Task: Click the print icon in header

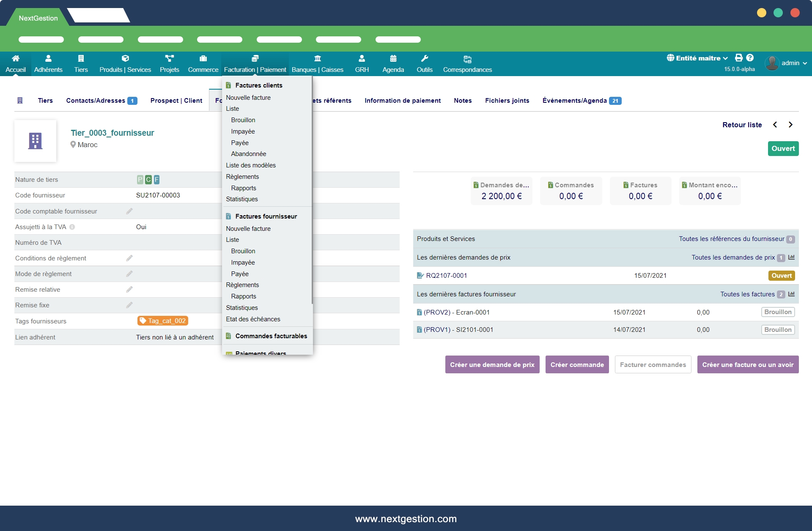Action: [739, 58]
